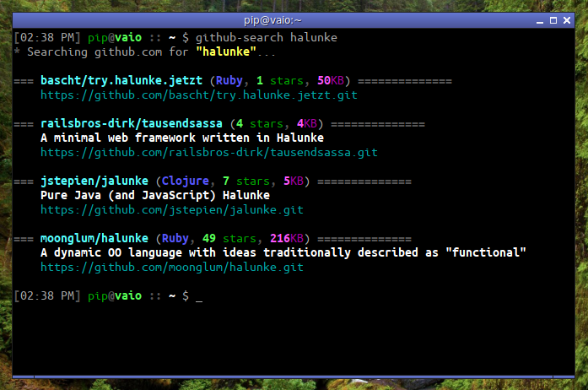Click the 1 stars count
The image size is (588, 390).
point(280,80)
